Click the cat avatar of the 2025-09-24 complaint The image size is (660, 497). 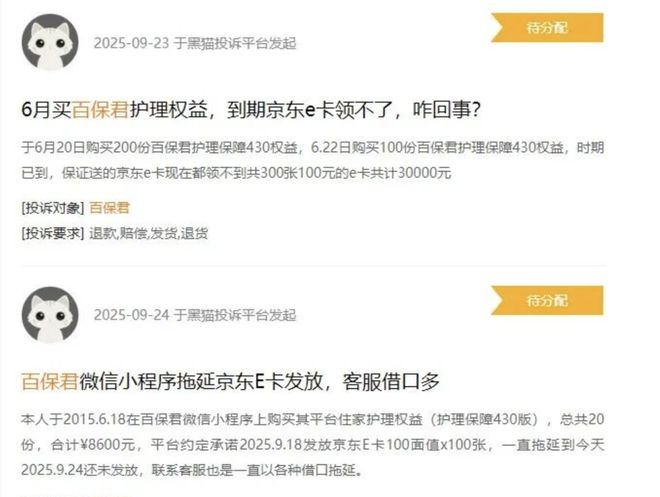[50, 315]
